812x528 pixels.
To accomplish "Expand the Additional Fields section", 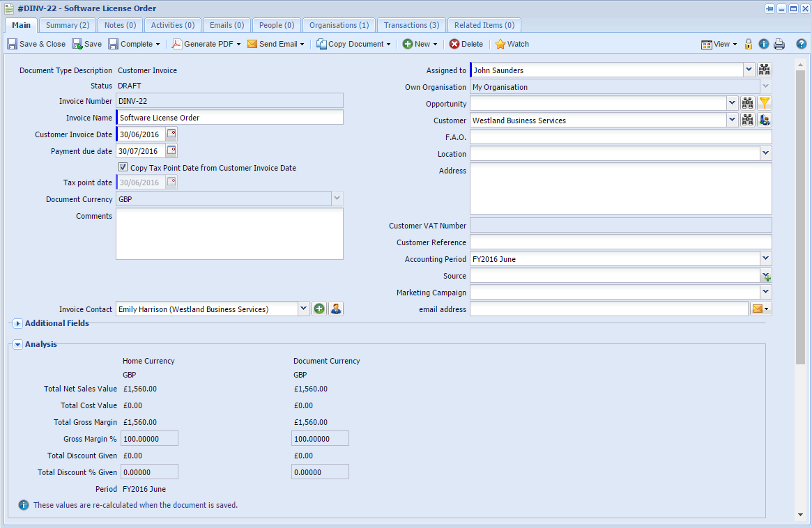I will 17,323.
